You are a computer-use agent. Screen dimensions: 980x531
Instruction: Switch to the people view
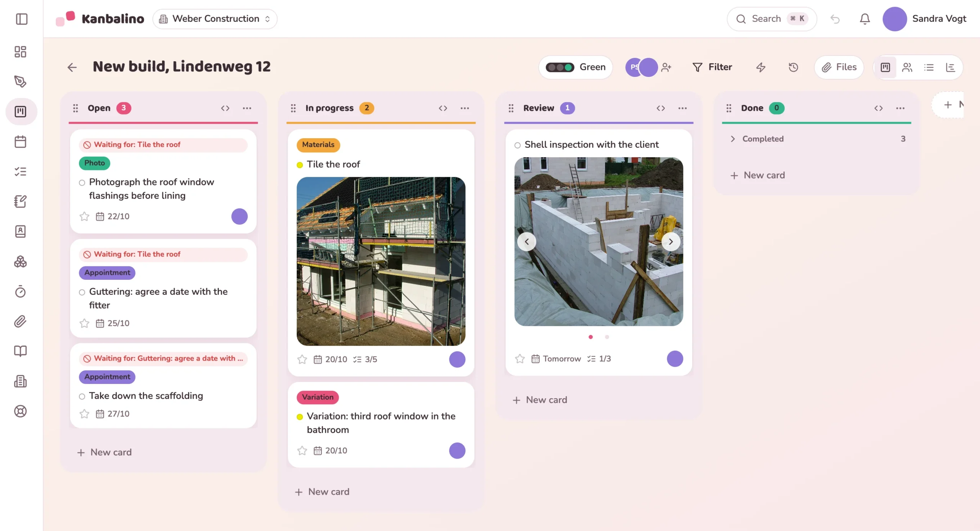click(907, 67)
